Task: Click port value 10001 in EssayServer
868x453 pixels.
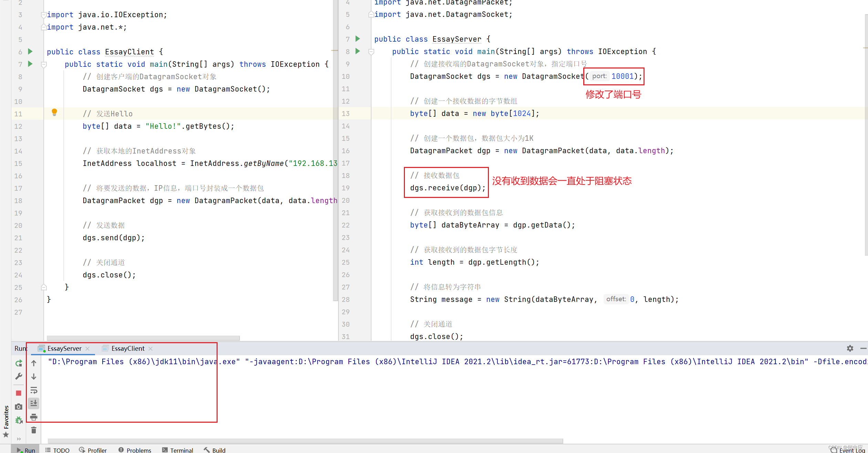Action: [623, 76]
